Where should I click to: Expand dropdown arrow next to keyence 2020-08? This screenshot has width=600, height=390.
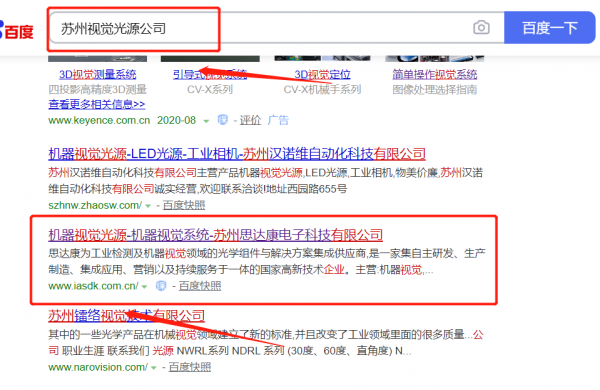206,121
